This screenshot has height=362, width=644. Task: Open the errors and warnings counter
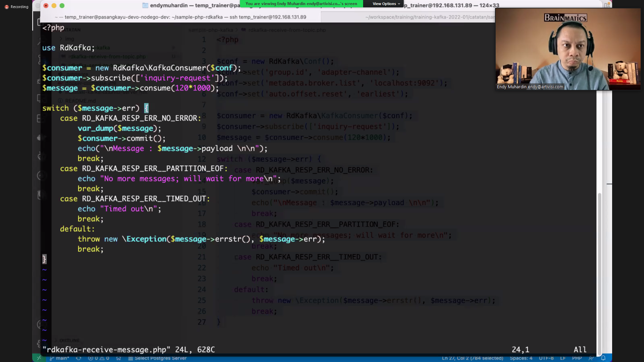tap(98, 358)
